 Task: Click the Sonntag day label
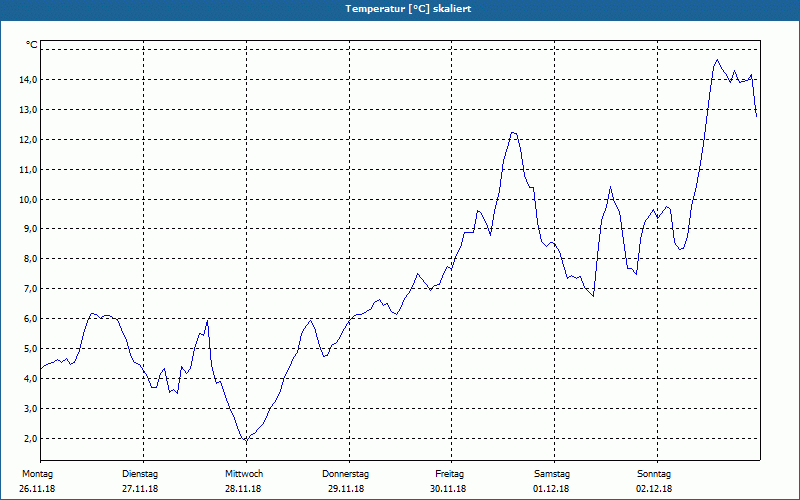654,474
